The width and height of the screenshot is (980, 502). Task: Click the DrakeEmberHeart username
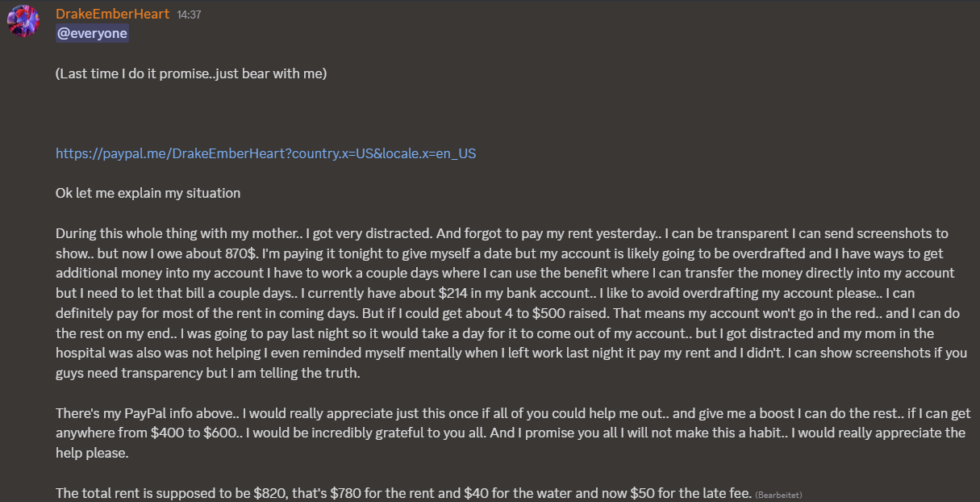(113, 14)
